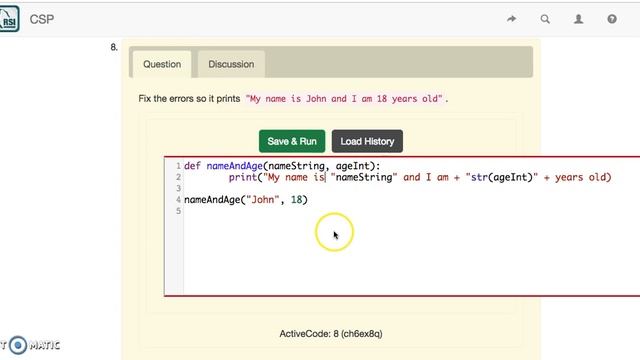This screenshot has width=640, height=360.
Task: Switch to the Question tab
Action: [162, 64]
